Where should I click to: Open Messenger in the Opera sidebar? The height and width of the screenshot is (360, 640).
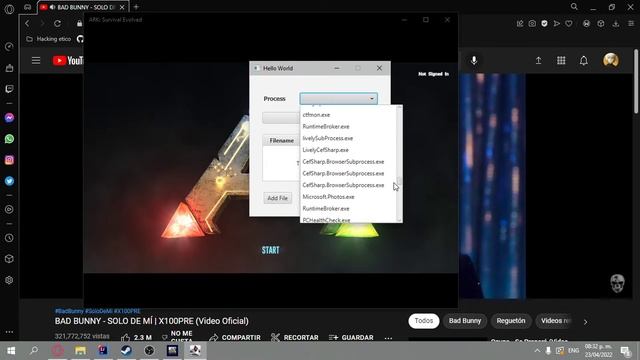(x=9, y=118)
